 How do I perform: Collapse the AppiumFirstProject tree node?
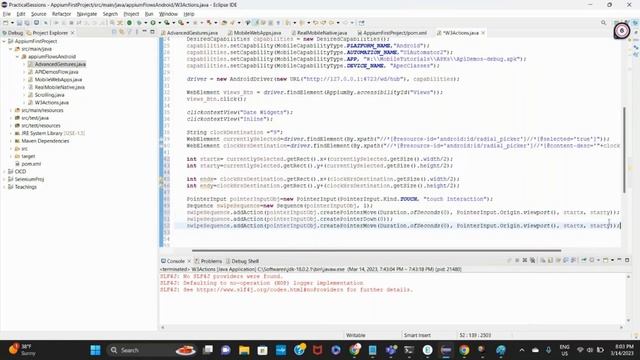tap(4, 41)
